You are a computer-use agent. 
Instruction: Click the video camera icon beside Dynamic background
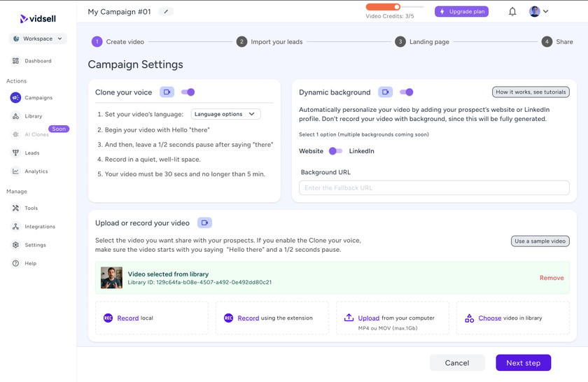pyautogui.click(x=386, y=92)
